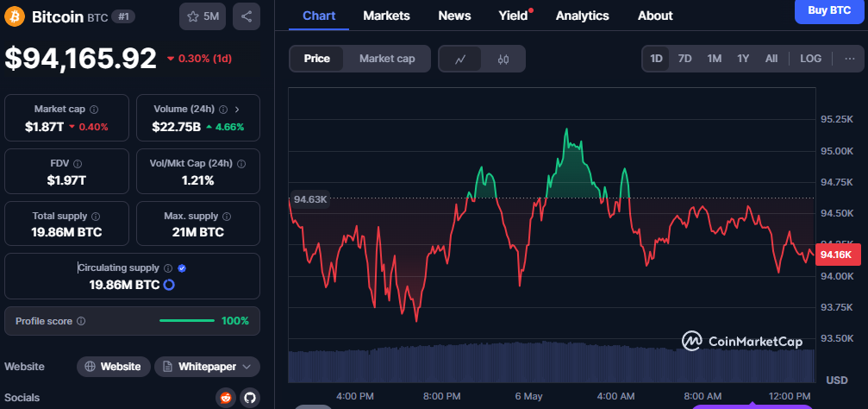Click the $1.97T FDV value
This screenshot has width=868, height=409.
coord(66,180)
